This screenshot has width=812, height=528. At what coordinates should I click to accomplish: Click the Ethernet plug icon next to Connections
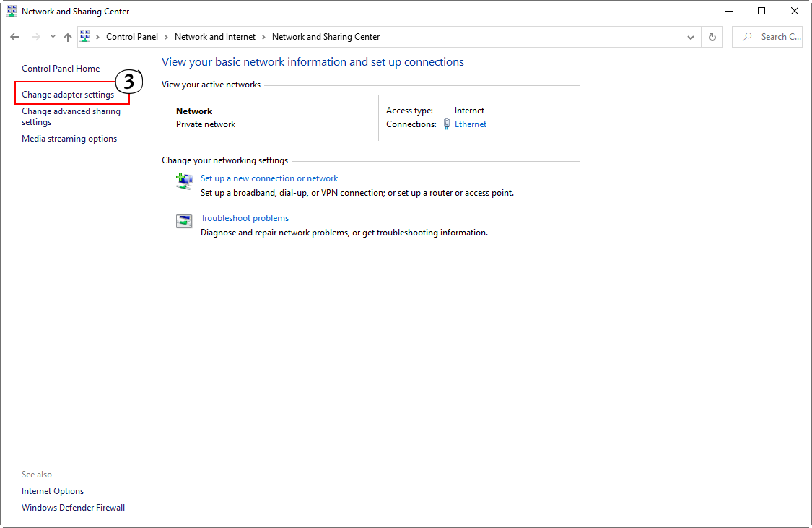pyautogui.click(x=447, y=124)
